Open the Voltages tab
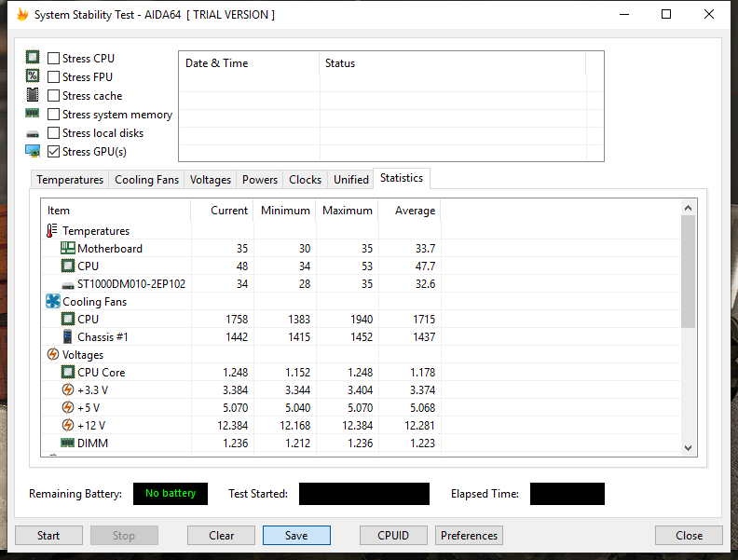This screenshot has width=738, height=560. tap(211, 180)
